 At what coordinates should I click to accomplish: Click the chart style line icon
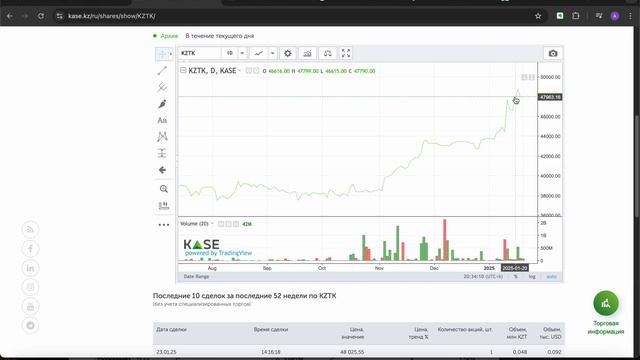[258, 53]
